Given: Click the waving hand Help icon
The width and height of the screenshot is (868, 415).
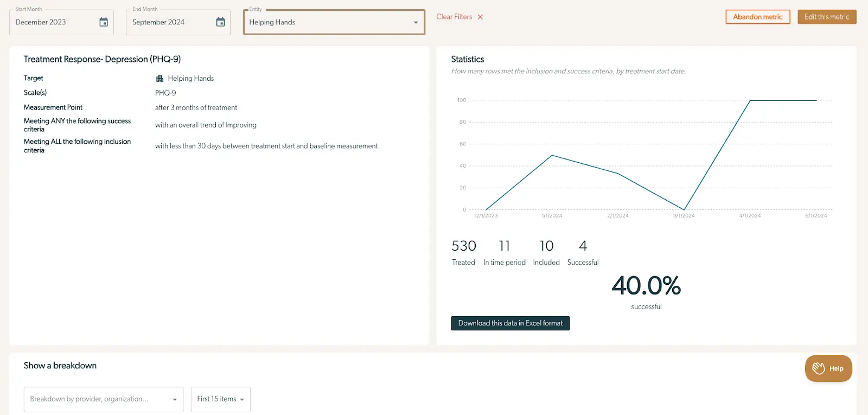Looking at the screenshot, I should point(818,368).
